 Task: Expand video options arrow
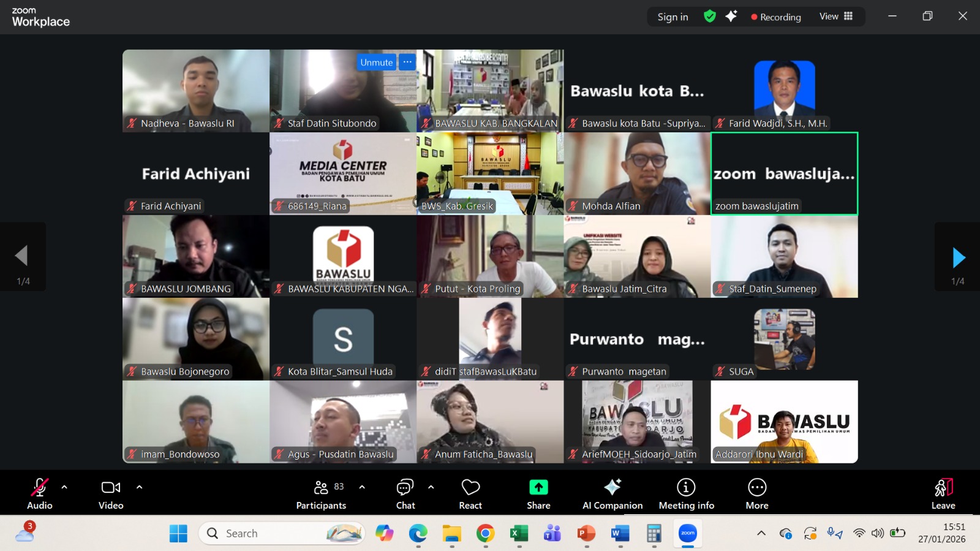coord(140,487)
